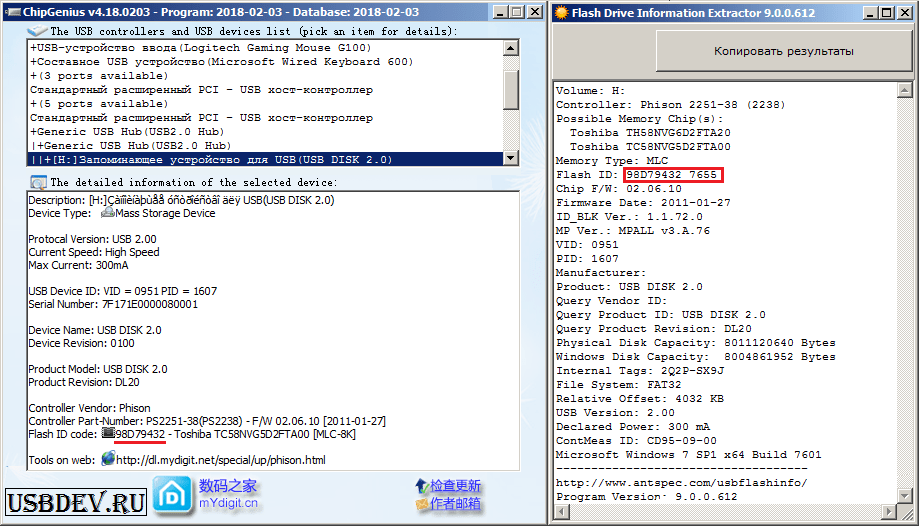Click the globe icon next to Tools on web
Screen dimensions: 919x526
[108, 459]
